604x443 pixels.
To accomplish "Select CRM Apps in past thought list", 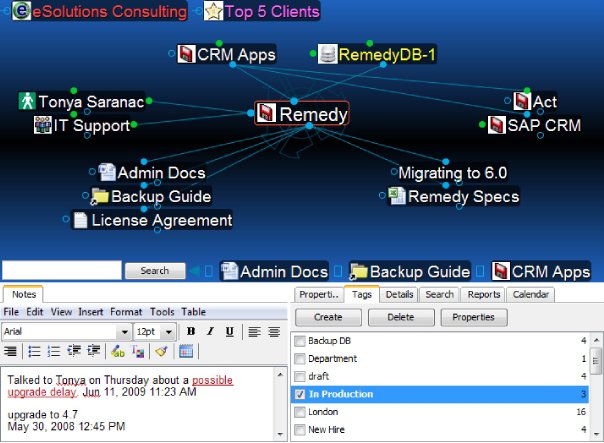I will [541, 271].
